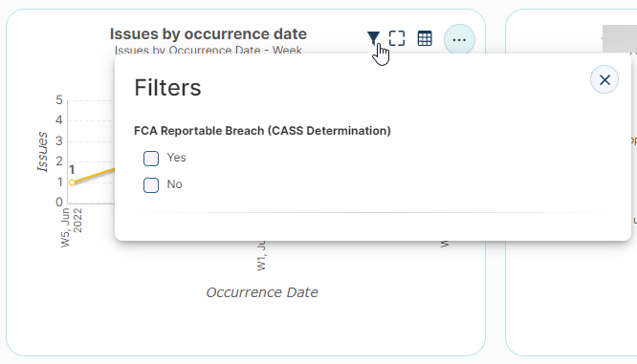This screenshot has height=364, width=637.
Task: Click the W5, Jun 2022 axis label
Action: click(x=72, y=227)
